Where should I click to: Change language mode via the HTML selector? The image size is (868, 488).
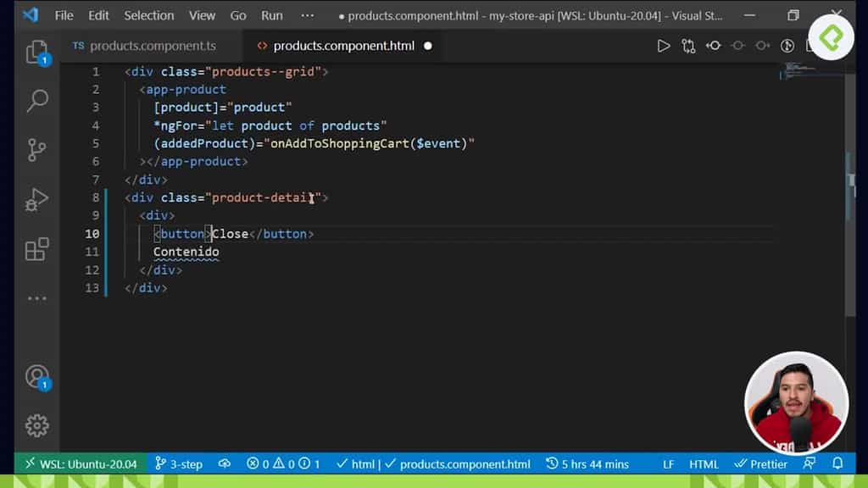coord(704,463)
